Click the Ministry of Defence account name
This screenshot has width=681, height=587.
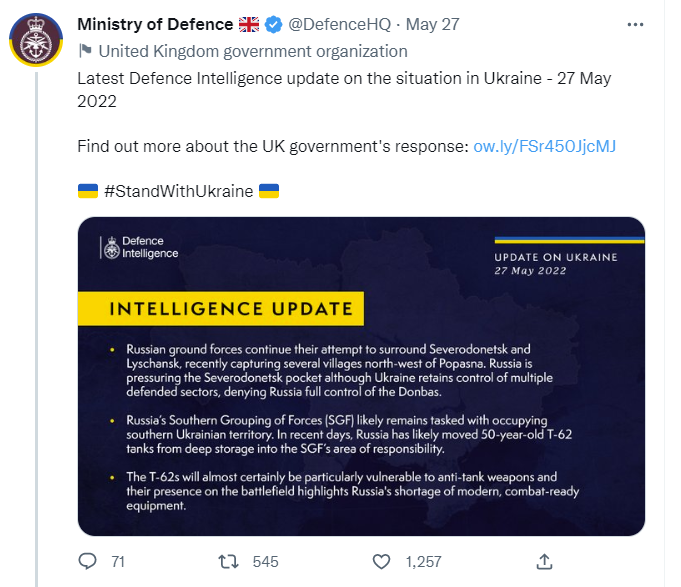click(154, 24)
